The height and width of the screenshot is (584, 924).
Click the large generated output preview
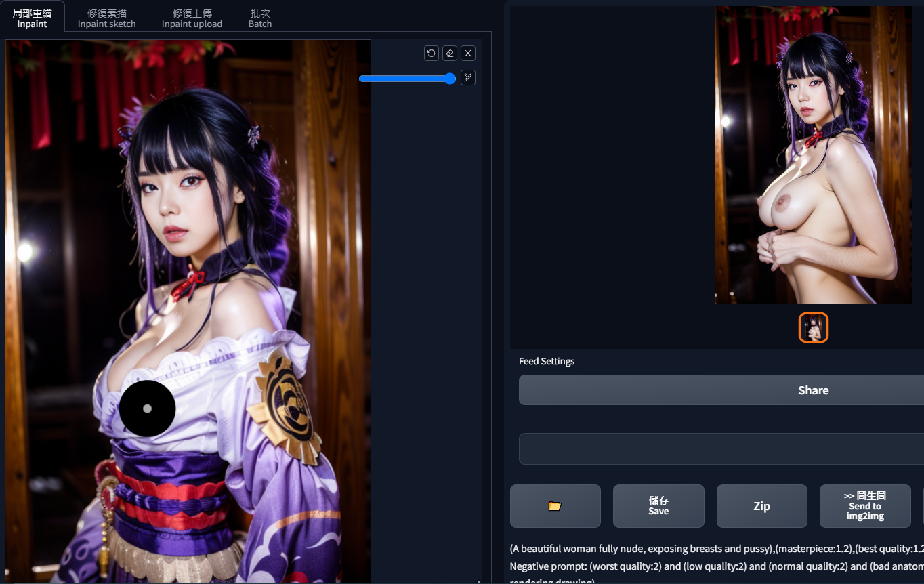point(814,155)
